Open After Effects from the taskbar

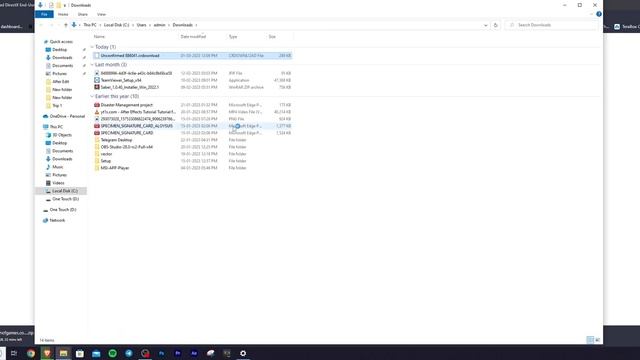194,353
